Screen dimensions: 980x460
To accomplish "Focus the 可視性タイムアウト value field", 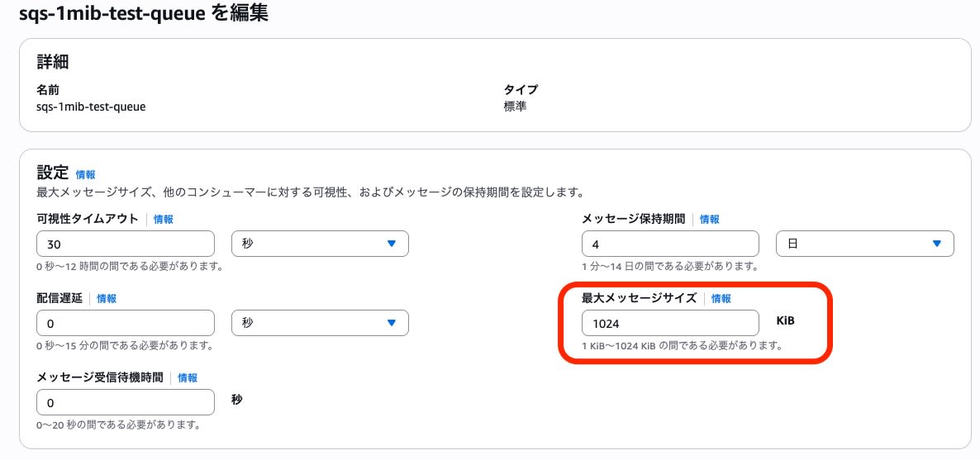I will tap(126, 244).
